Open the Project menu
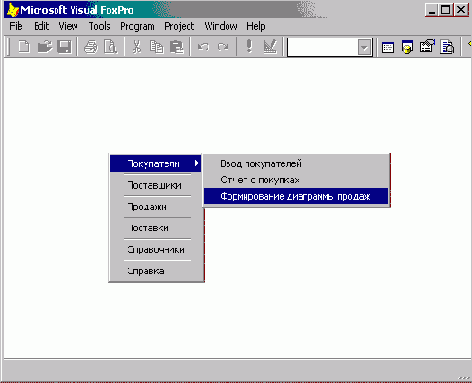The height and width of the screenshot is (383, 472). [179, 27]
